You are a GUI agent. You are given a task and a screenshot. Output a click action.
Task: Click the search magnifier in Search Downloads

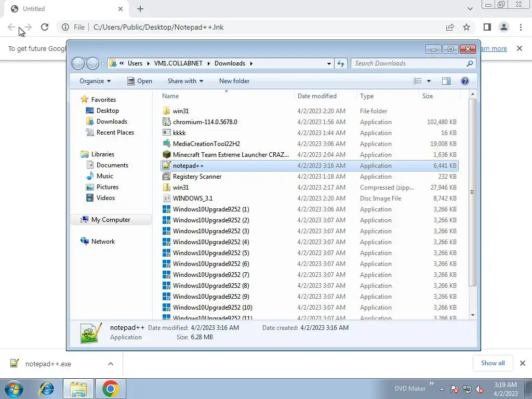pyautogui.click(x=470, y=63)
